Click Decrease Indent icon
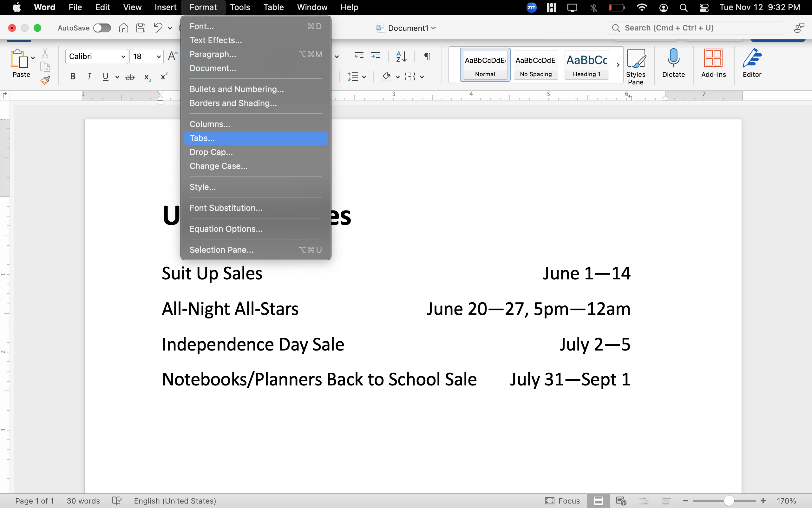Screen dimensions: 812x508 click(359, 56)
